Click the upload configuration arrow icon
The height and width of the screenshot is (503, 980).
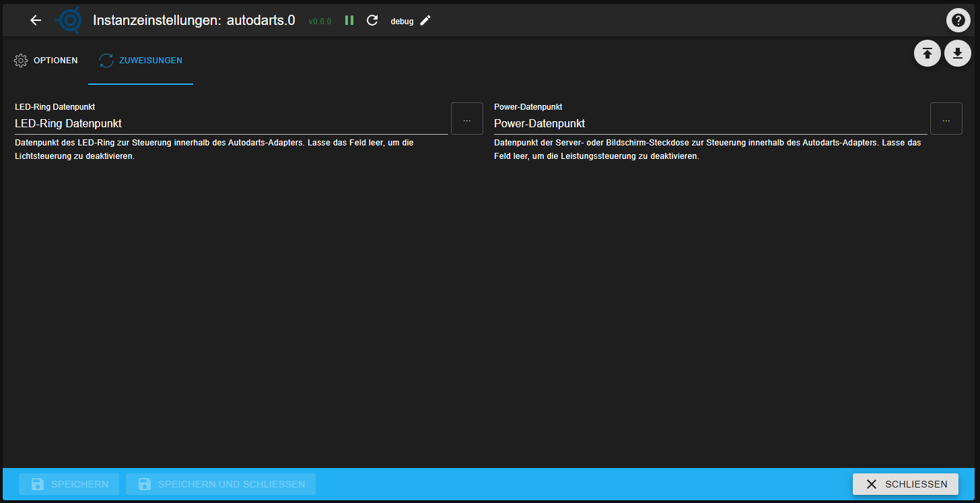coord(928,53)
